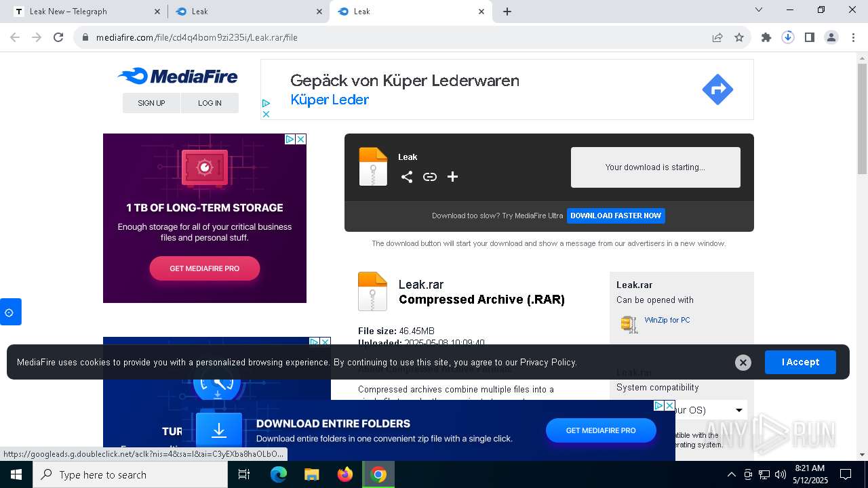Image resolution: width=868 pixels, height=488 pixels.
Task: Switch to the second Leak tab
Action: 249,12
